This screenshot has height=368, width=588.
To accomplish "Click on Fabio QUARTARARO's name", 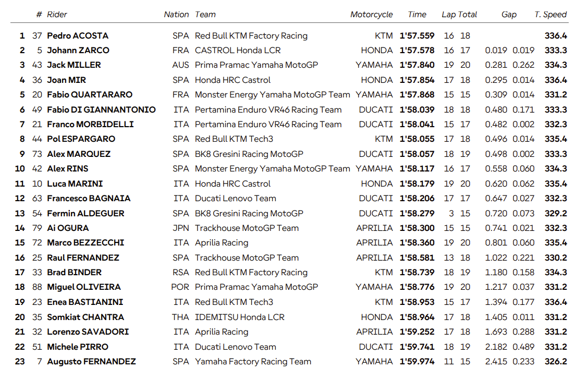I will pyautogui.click(x=90, y=95).
